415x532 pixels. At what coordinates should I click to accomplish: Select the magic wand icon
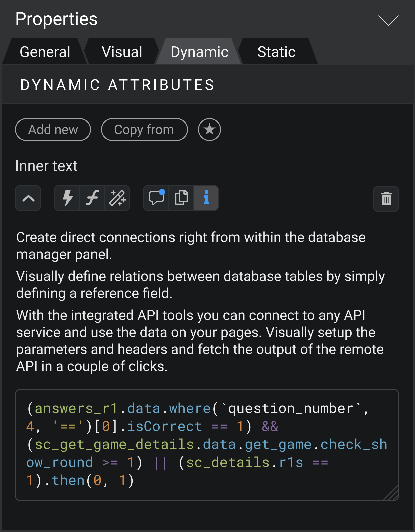tap(117, 198)
